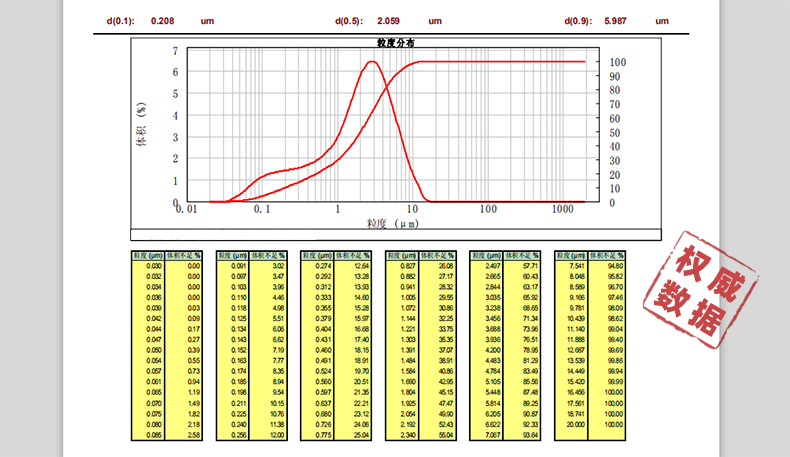Select the vertical y-axis label 体积 (%)

coord(142,124)
